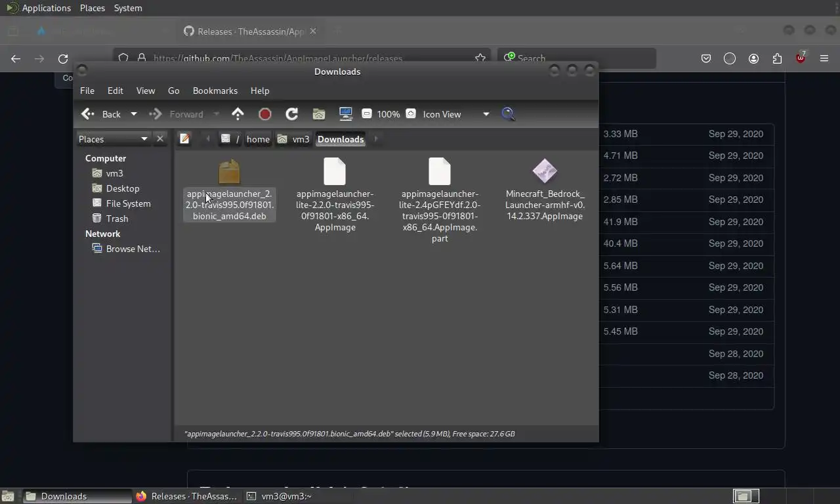Open the Home folder toolbar icon
Viewport: 840px width, 504px height.
point(319,114)
